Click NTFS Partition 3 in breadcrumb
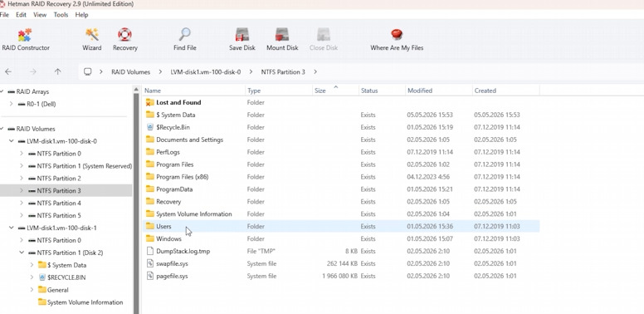The width and height of the screenshot is (644, 314). pos(283,71)
